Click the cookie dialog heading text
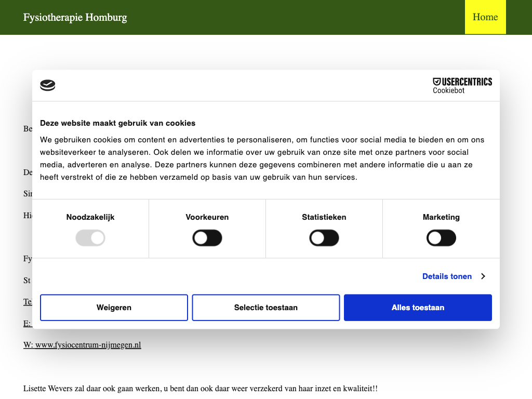The height and width of the screenshot is (399, 532). (117, 123)
